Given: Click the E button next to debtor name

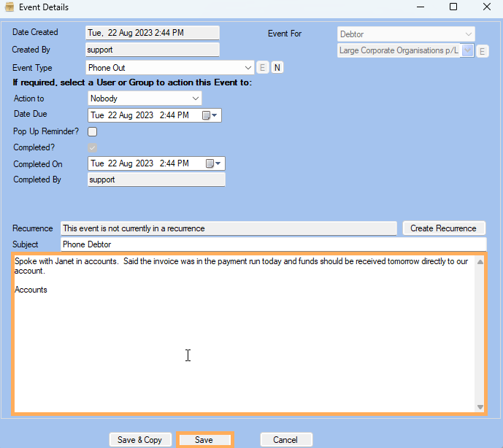Looking at the screenshot, I should pyautogui.click(x=483, y=51).
